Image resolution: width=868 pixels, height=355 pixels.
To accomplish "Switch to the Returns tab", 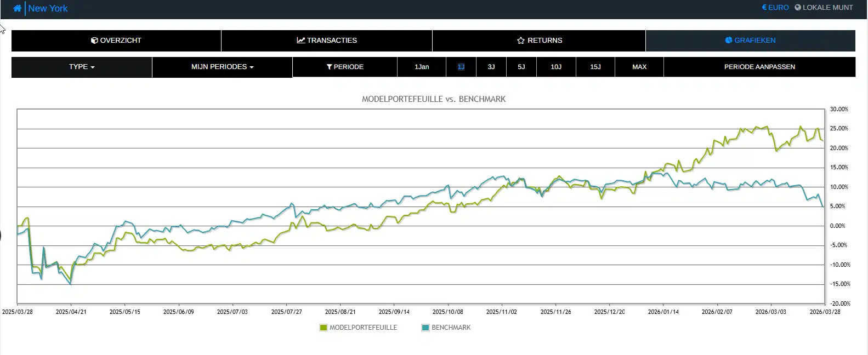I will [539, 41].
